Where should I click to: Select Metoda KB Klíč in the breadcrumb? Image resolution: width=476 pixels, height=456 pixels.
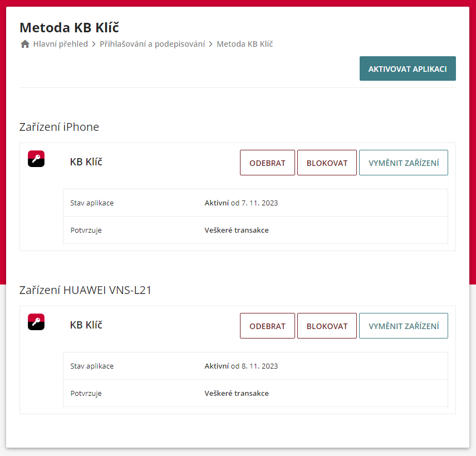[x=244, y=43]
